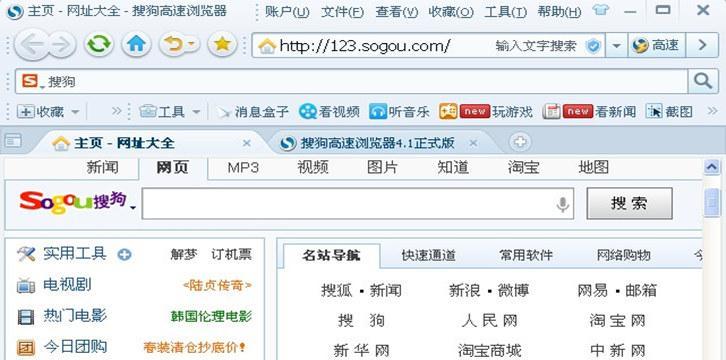
Task: Select the 地图 search category
Action: coord(593,168)
